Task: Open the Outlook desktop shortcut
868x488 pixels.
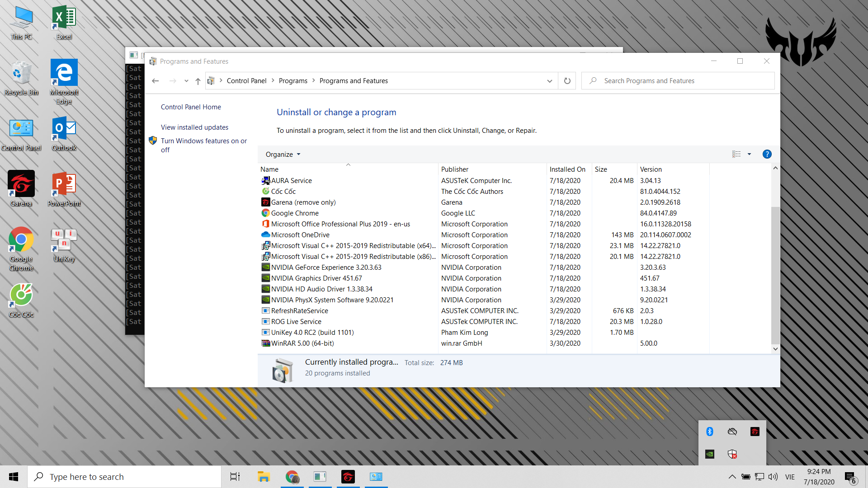Action: pyautogui.click(x=64, y=135)
